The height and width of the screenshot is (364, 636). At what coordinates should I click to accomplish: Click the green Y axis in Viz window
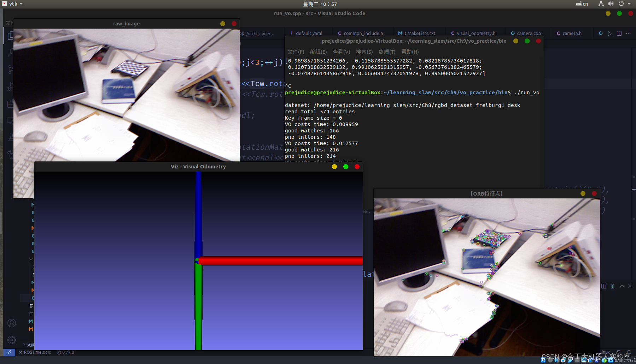199,307
